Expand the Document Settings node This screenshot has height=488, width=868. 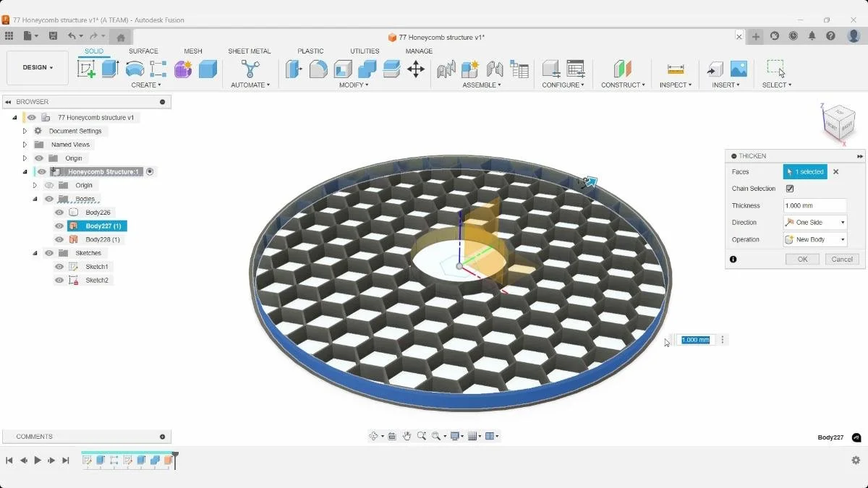pyautogui.click(x=25, y=131)
